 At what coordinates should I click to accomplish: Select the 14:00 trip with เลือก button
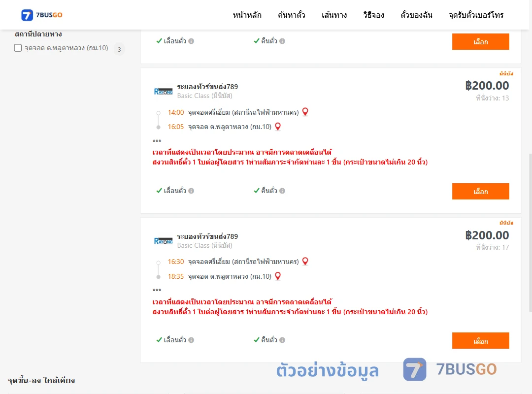[x=480, y=192]
